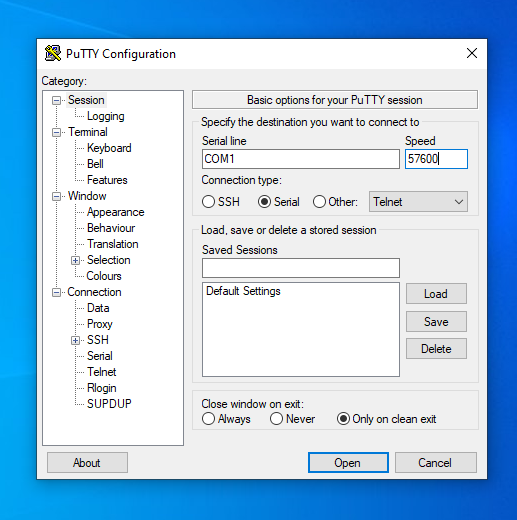Open the Selection settings category
The image size is (517, 520).
pyautogui.click(x=108, y=260)
